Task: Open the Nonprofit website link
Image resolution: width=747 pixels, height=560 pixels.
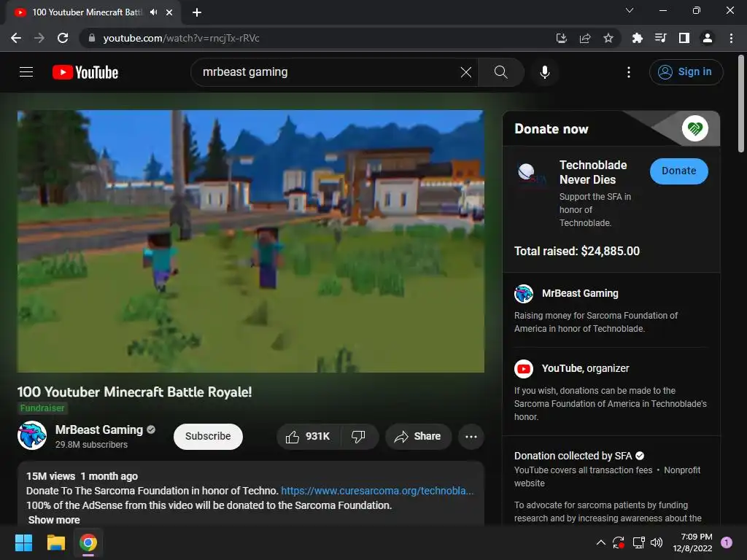Action: pos(608,476)
